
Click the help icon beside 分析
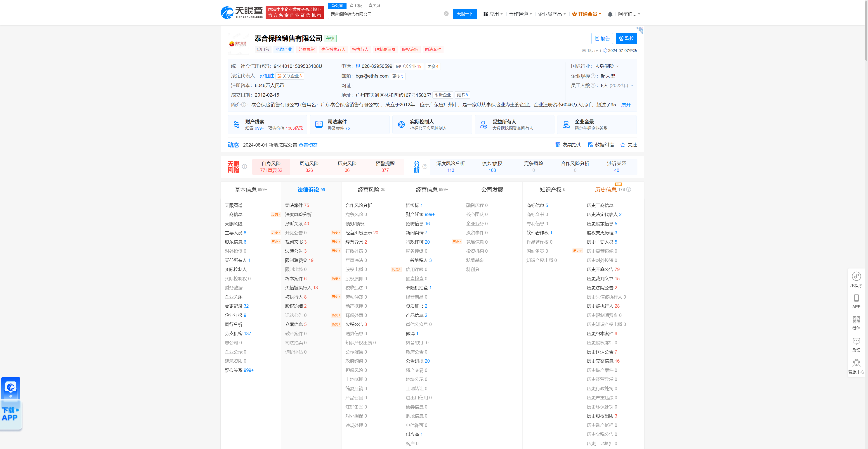[425, 166]
